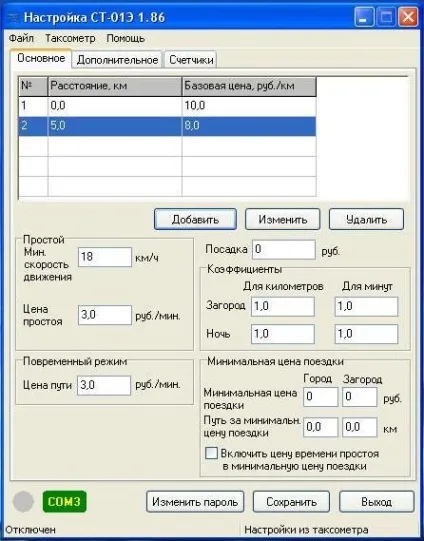The image size is (424, 541).
Task: Enable idle time price in minimum fare checkbox
Action: [x=211, y=453]
